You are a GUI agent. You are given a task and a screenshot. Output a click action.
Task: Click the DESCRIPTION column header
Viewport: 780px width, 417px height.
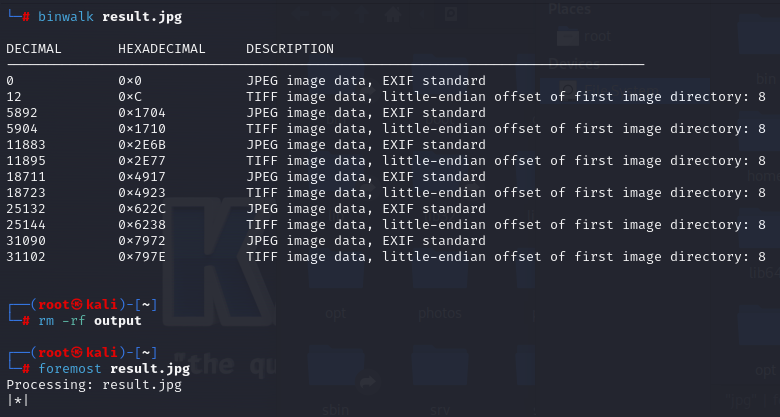point(290,49)
